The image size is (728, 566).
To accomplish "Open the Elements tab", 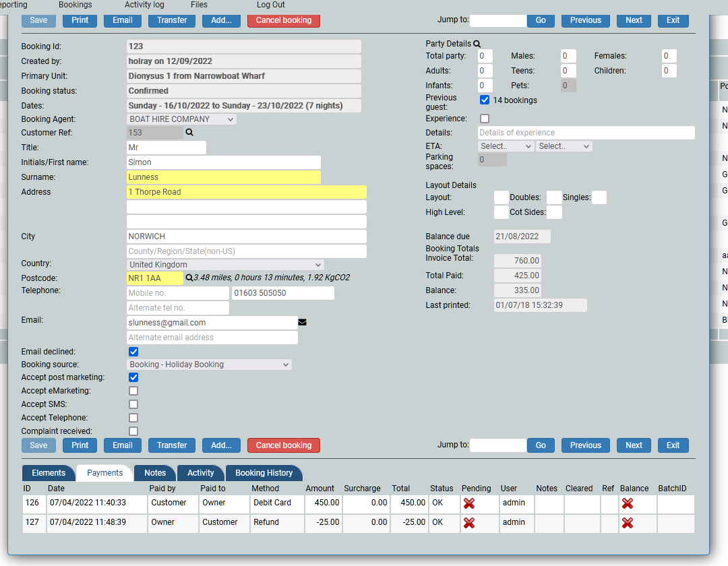I will [49, 473].
